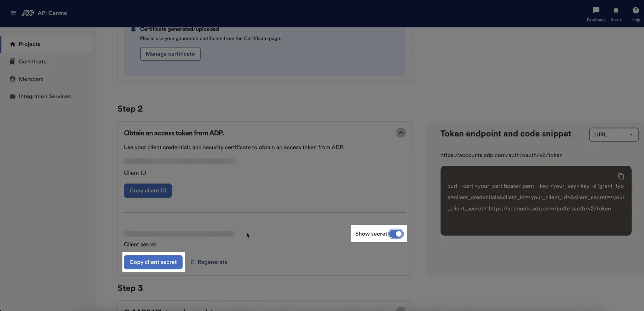Image resolution: width=644 pixels, height=311 pixels.
Task: Click the Projects home icon
Action: click(13, 44)
